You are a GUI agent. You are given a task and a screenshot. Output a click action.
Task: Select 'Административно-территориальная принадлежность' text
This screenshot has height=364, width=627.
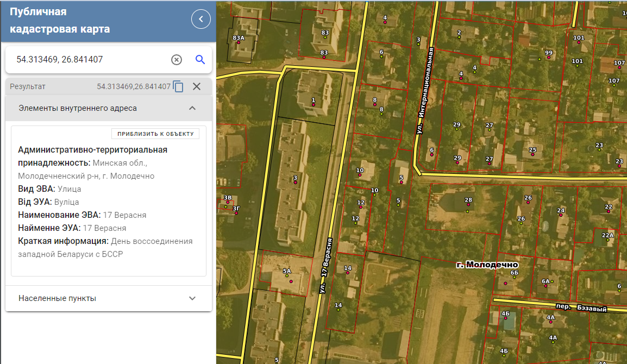93,163
